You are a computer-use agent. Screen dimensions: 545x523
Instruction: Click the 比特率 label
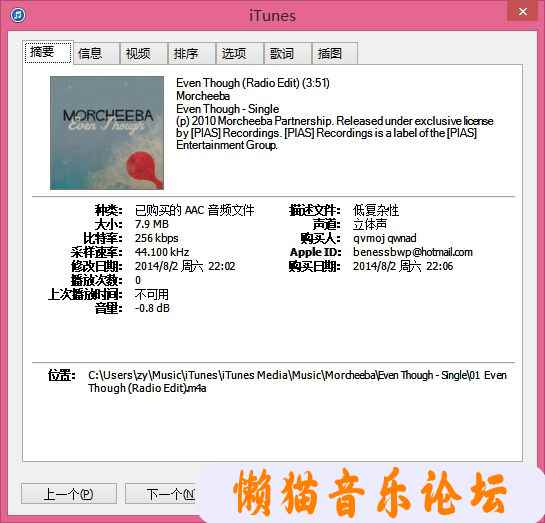click(x=103, y=238)
